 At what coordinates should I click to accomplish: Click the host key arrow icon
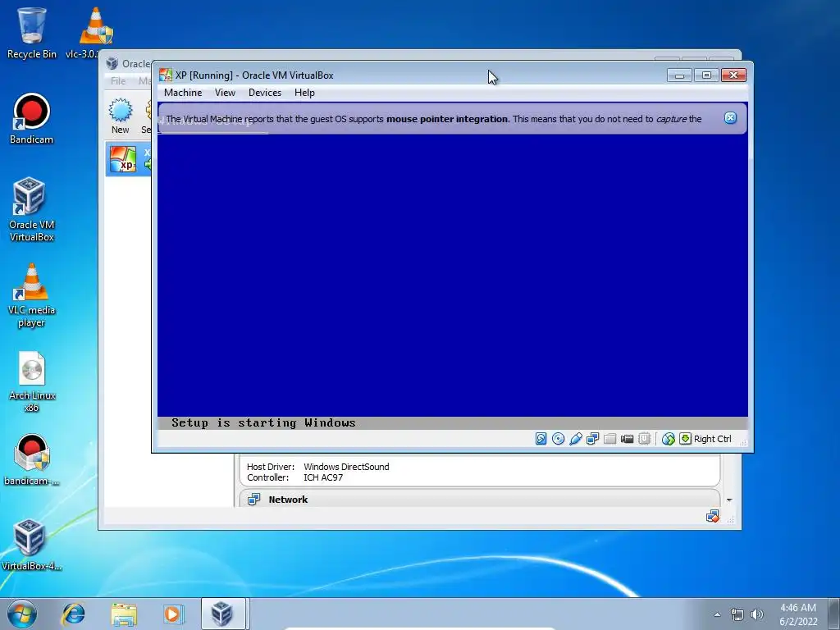tap(685, 439)
